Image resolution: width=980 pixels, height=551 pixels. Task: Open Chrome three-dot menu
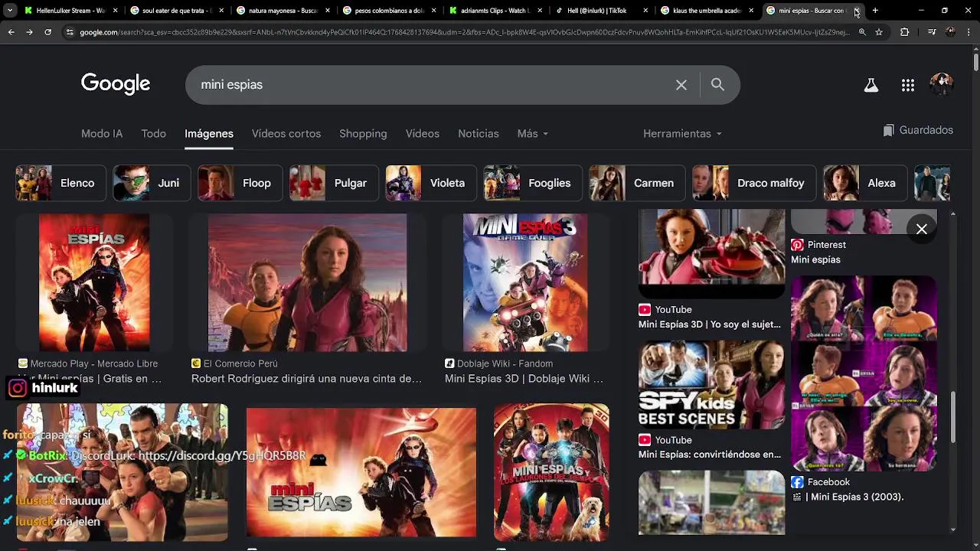(969, 32)
